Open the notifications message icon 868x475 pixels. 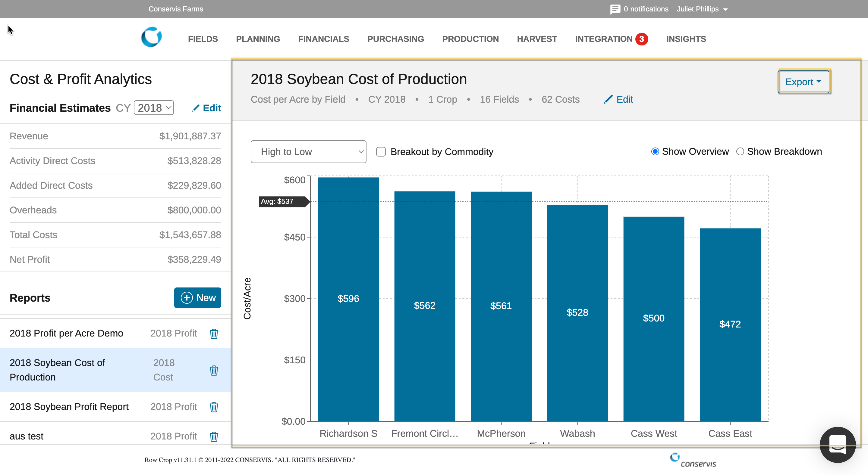tap(615, 9)
